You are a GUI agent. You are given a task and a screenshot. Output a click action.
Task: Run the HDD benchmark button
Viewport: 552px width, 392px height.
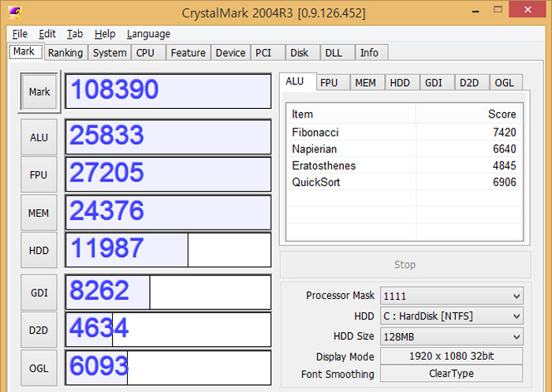(39, 250)
